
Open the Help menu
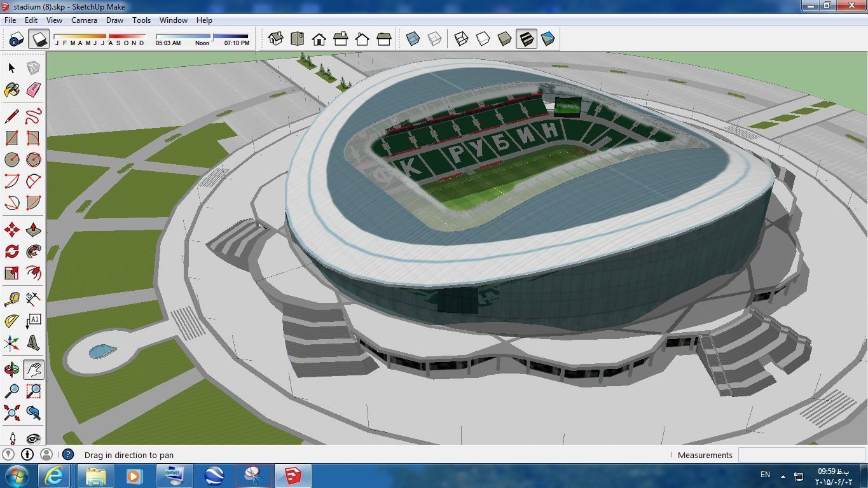204,20
